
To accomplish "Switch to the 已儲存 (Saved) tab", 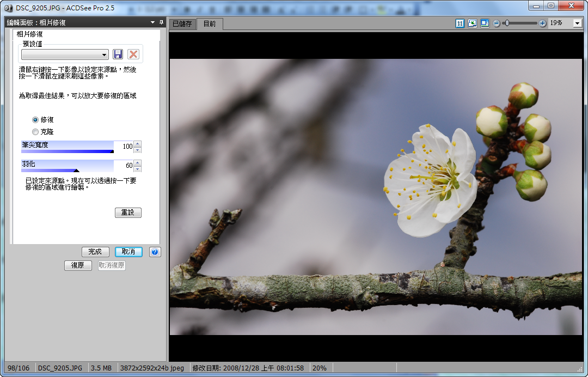I will pyautogui.click(x=182, y=24).
